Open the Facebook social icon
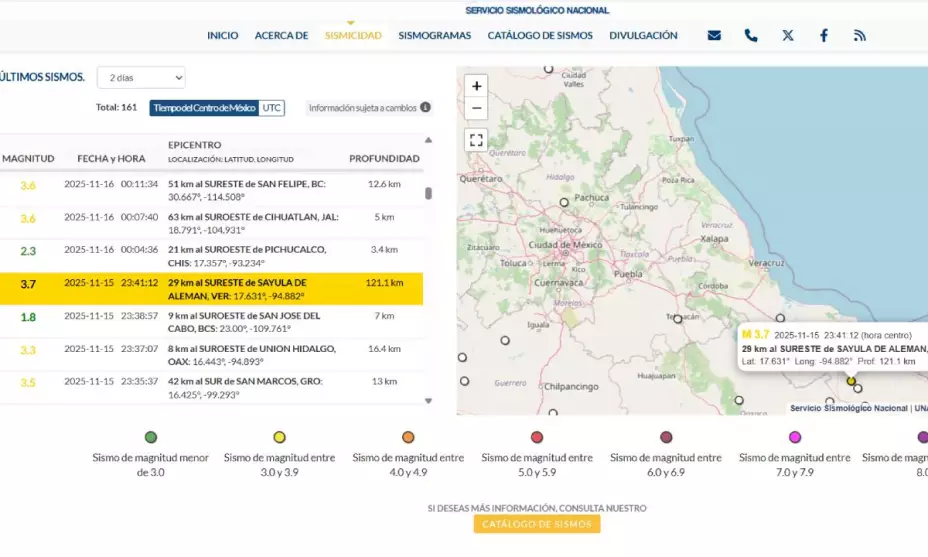 click(824, 36)
